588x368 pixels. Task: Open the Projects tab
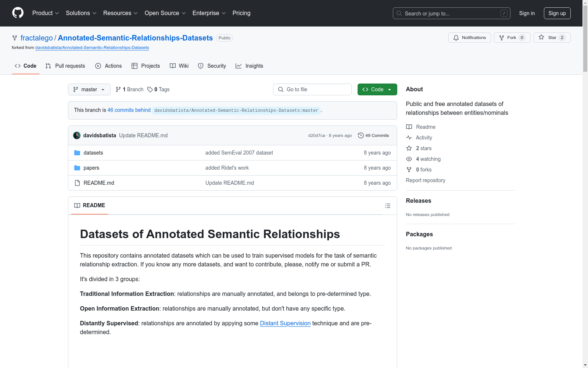146,66
